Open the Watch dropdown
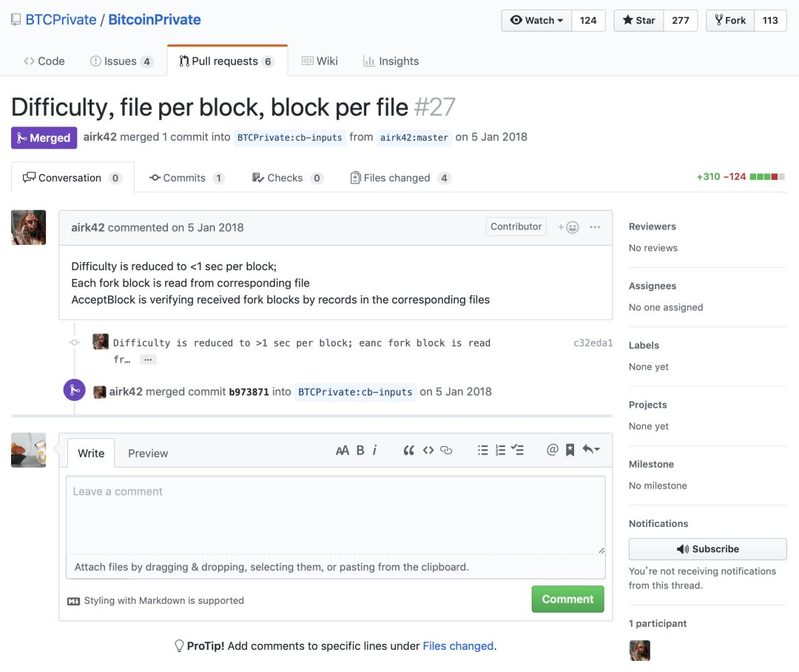This screenshot has width=799, height=672. click(x=536, y=21)
